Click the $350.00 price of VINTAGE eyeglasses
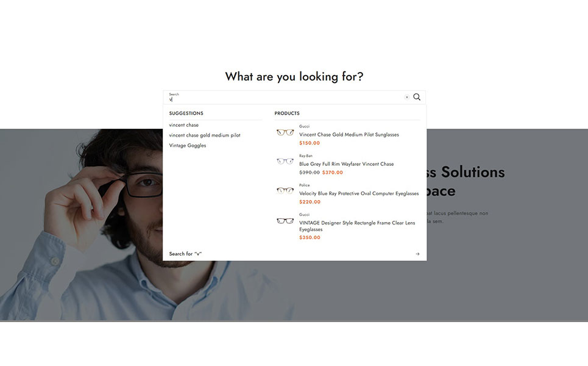Image resolution: width=588 pixels, height=366 pixels. (x=310, y=238)
